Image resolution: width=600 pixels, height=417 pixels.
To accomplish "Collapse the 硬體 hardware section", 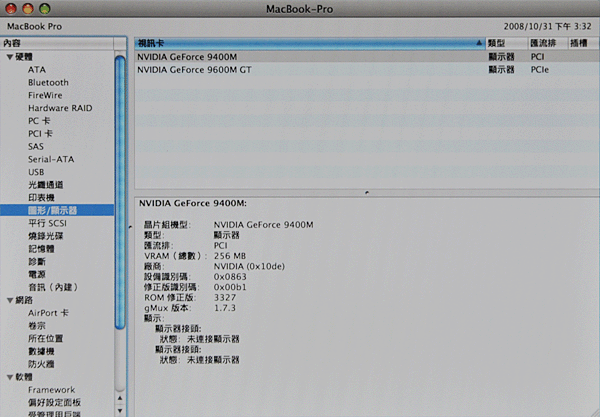I will 10,57.
